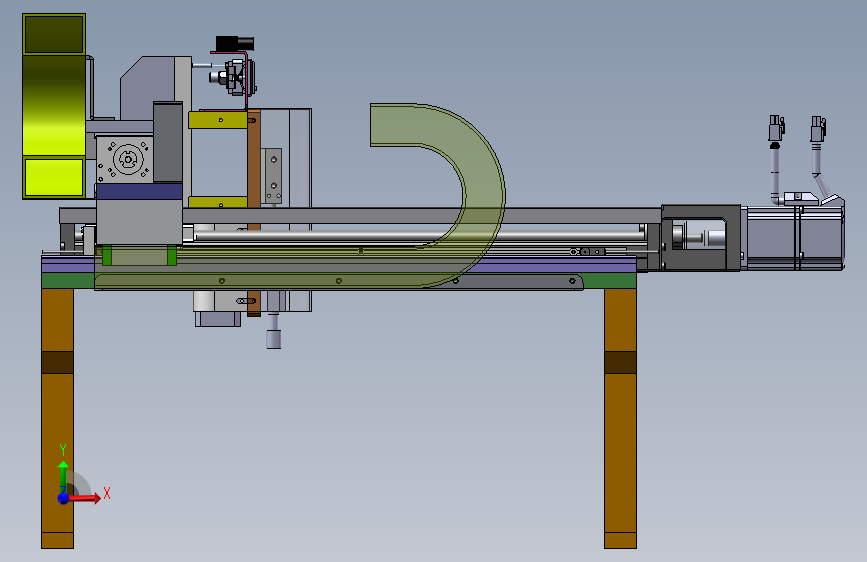The image size is (867, 562).
Task: Select the dark blue block under the flange
Action: [x=139, y=191]
